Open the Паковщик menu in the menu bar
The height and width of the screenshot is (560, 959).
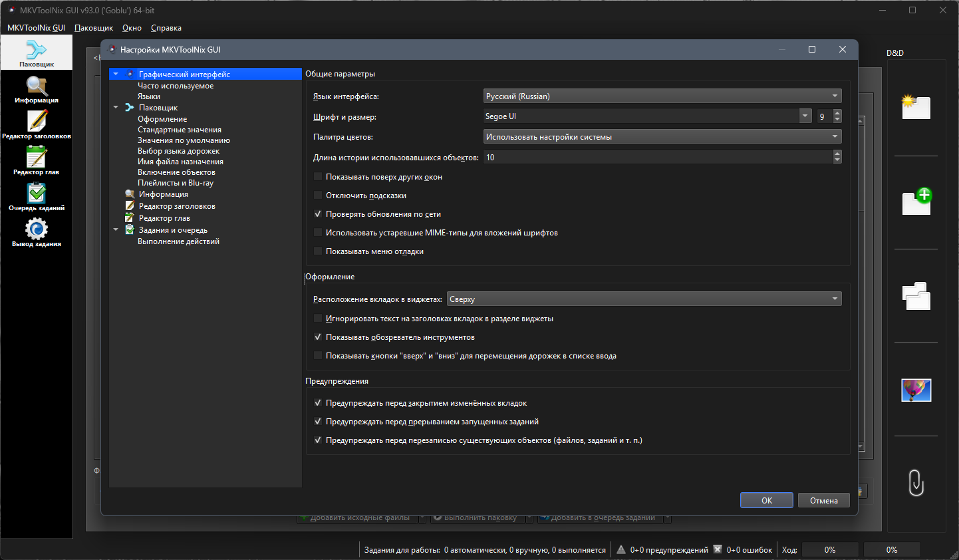pyautogui.click(x=94, y=28)
